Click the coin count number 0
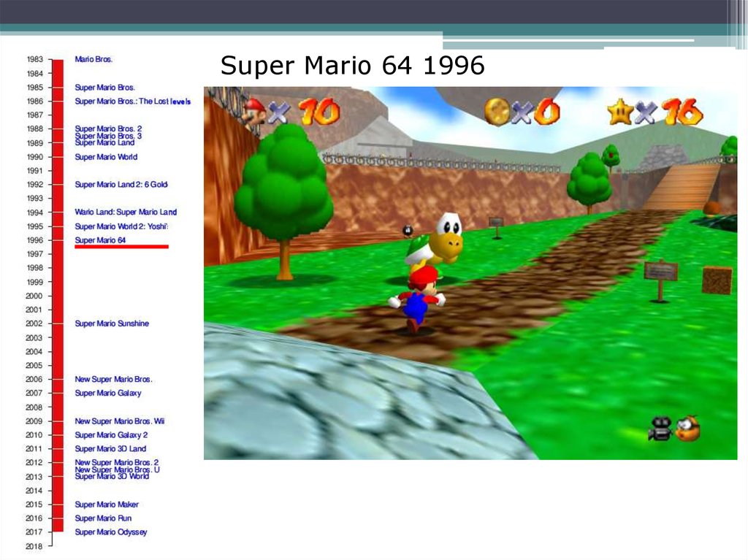The height and width of the screenshot is (560, 748). click(x=547, y=113)
